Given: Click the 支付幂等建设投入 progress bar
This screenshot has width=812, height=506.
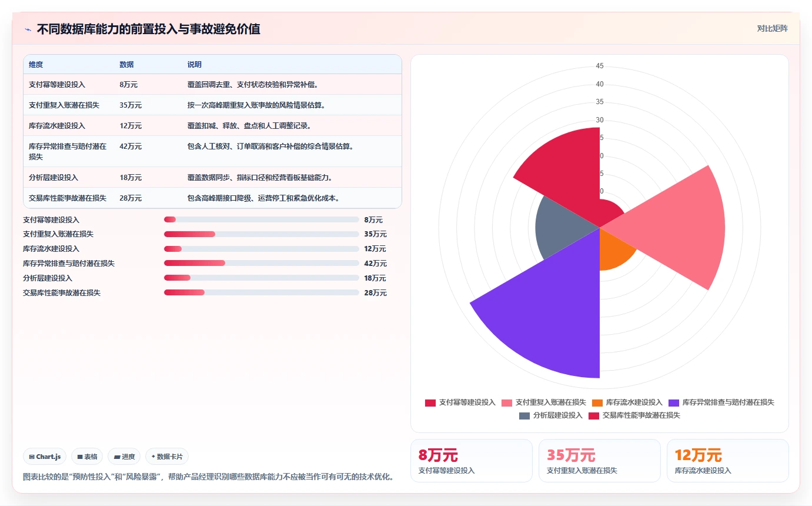Looking at the screenshot, I should point(262,219).
